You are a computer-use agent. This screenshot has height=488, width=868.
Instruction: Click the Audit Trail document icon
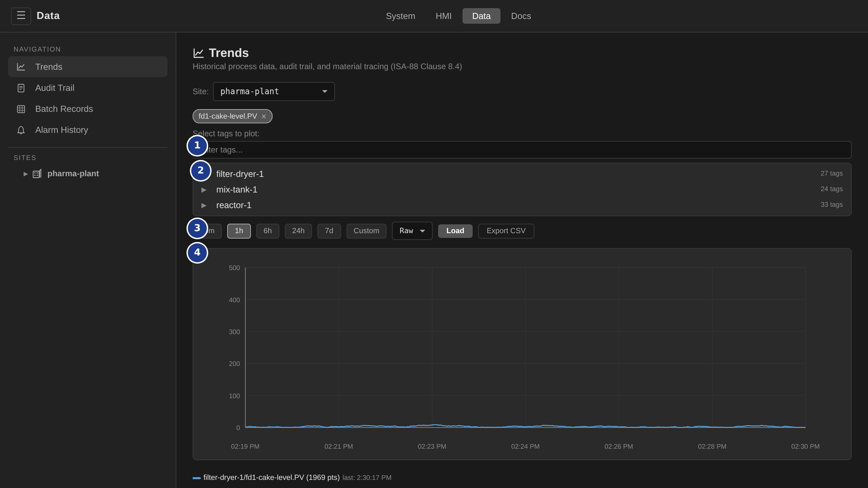[21, 88]
